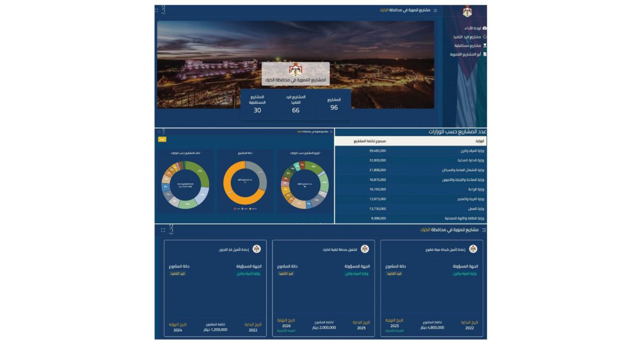Click the hamburger icon in bottom projects header
Image resolution: width=644 pixels, height=342 pixels.
click(484, 230)
